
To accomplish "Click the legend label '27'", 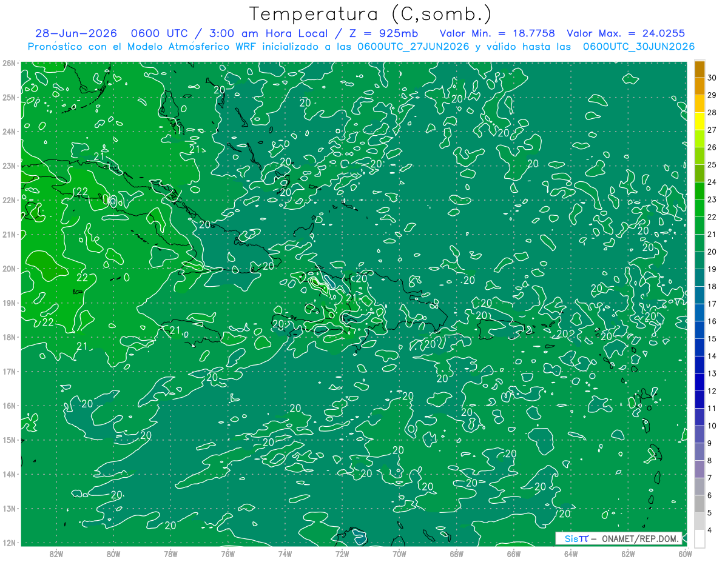I will [712, 130].
